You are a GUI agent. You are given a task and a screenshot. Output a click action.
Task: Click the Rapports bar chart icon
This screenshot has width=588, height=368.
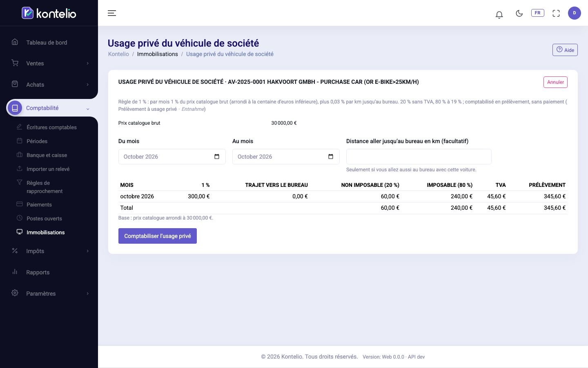click(x=15, y=272)
